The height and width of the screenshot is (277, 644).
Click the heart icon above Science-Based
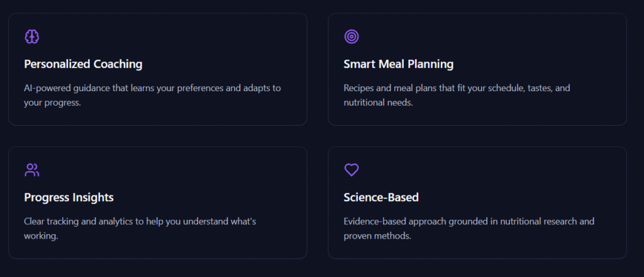pos(352,170)
